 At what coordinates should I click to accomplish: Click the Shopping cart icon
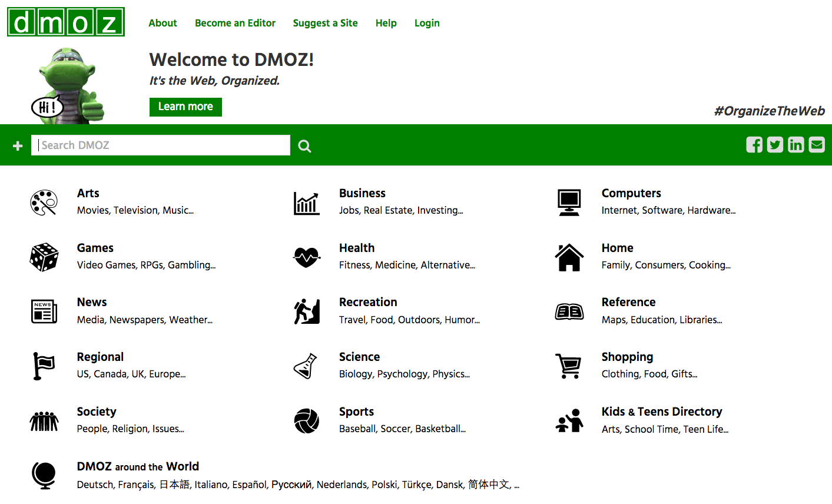click(x=569, y=366)
